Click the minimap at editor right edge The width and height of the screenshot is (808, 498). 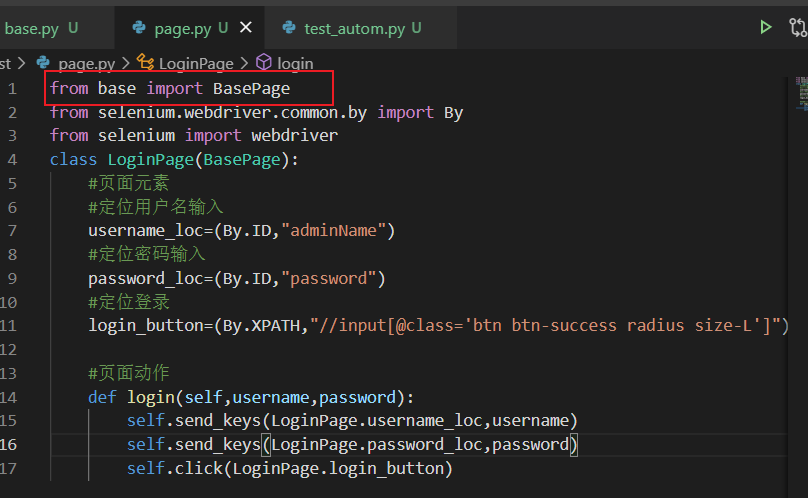pos(802,93)
